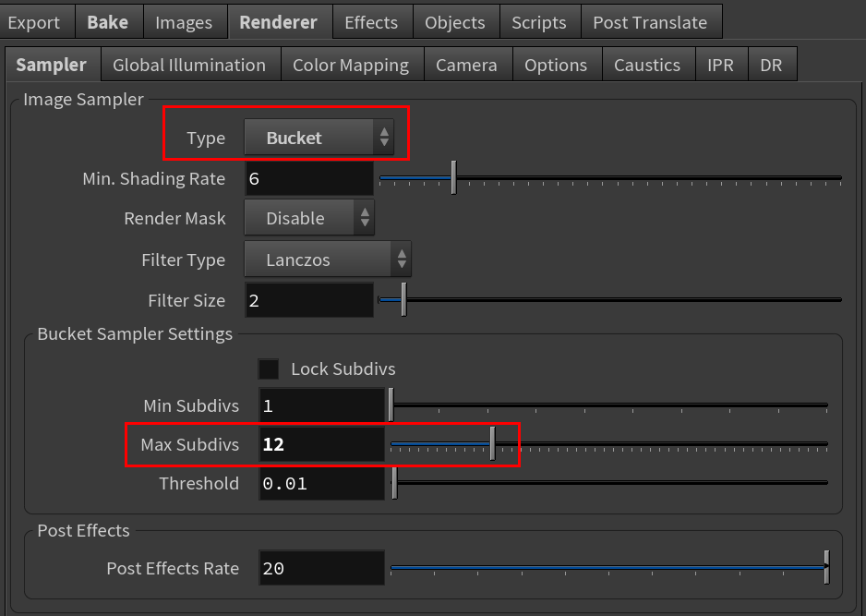This screenshot has width=866, height=616.
Task: Open the Options sub-tab
Action: click(557, 65)
